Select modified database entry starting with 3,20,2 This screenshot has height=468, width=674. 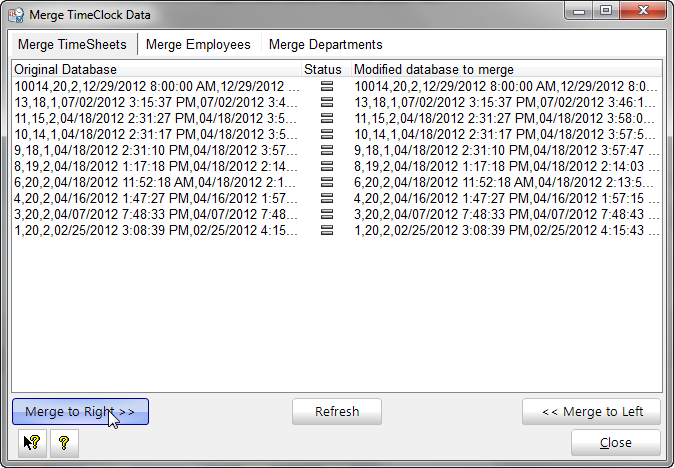pyautogui.click(x=506, y=215)
